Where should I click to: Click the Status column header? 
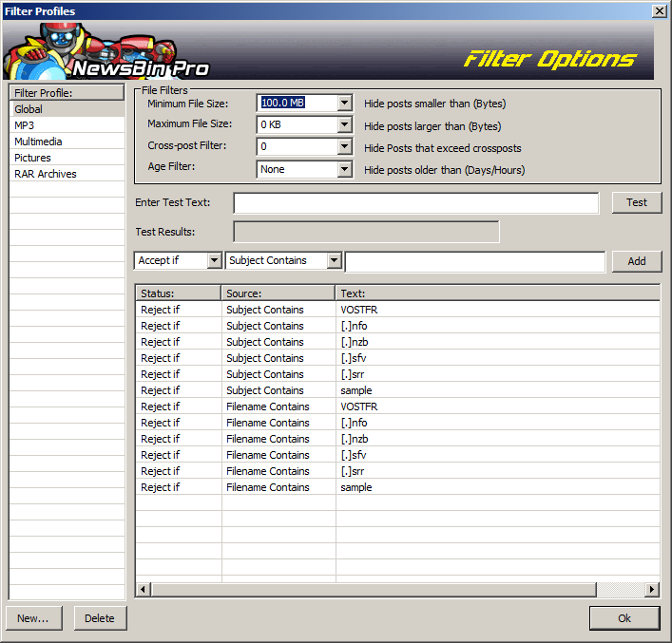[x=179, y=293]
